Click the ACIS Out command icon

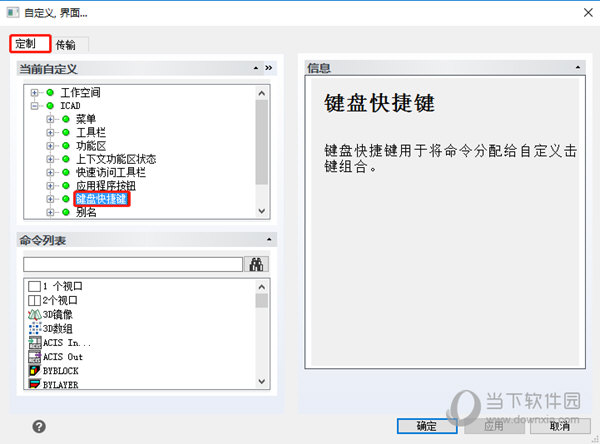coord(34,357)
